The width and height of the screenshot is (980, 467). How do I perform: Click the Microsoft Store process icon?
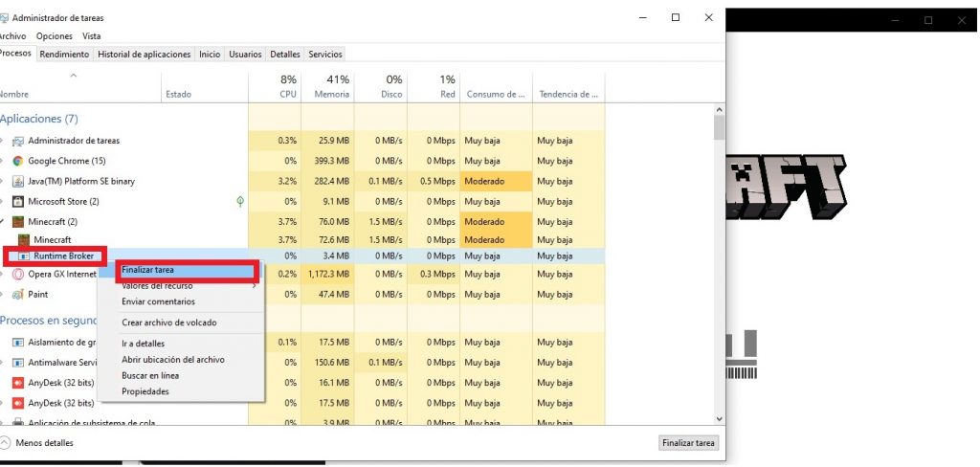pyautogui.click(x=17, y=201)
